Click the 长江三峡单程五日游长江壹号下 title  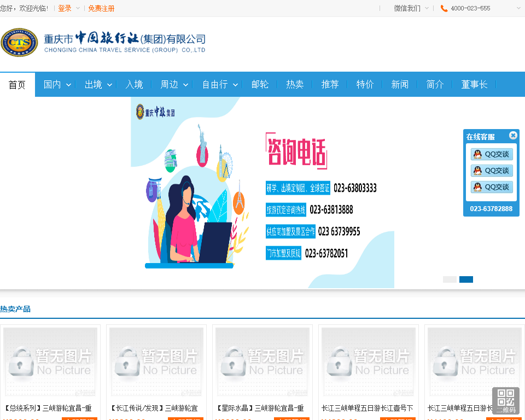367,408
